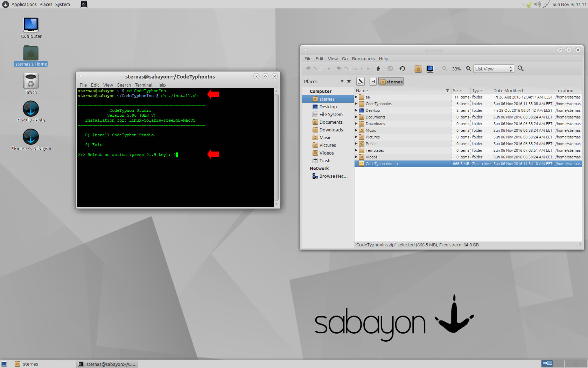The image size is (588, 368).
Task: Toggle the location edit pencil button
Action: pos(360,81)
